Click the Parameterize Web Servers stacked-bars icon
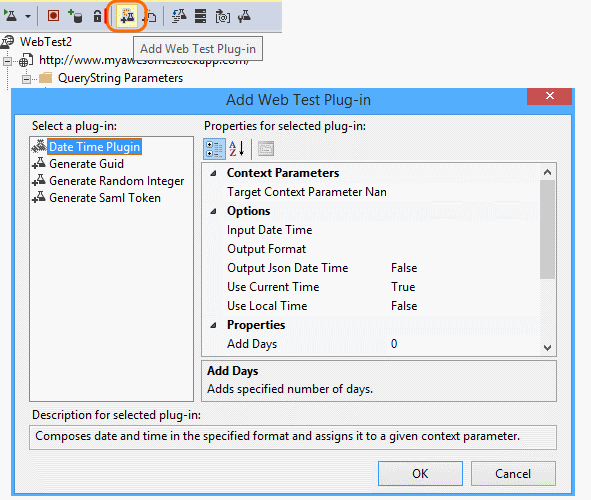The height and width of the screenshot is (500, 591). [x=201, y=16]
